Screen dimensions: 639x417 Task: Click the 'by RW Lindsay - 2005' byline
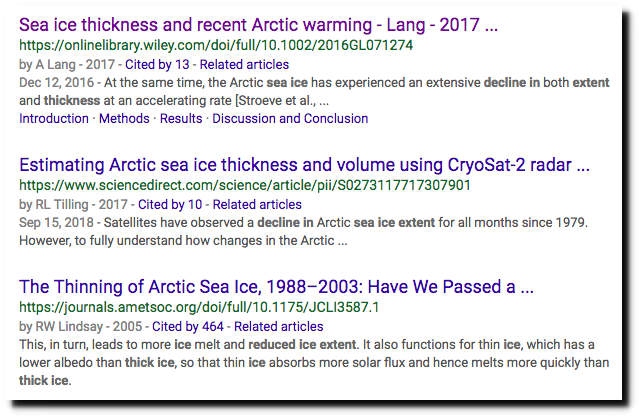click(x=81, y=327)
